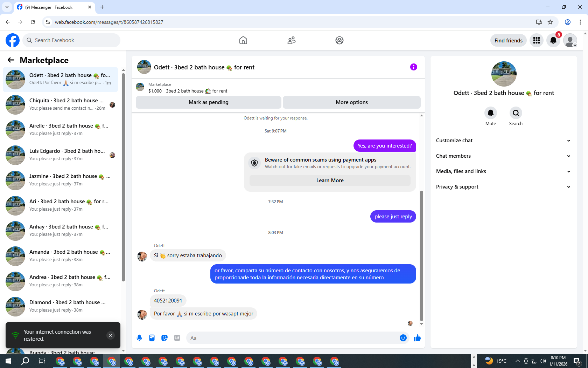
Task: Attach a photo file icon
Action: [152, 338]
